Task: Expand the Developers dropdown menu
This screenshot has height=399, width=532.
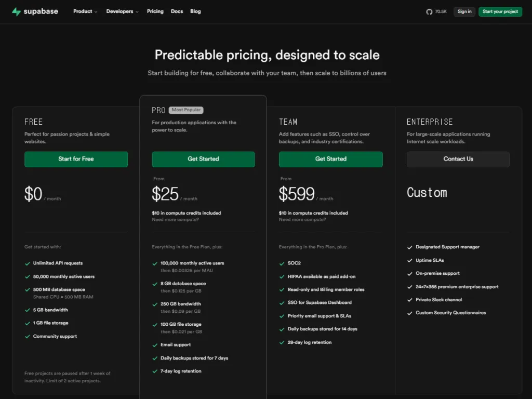Action: [x=122, y=11]
